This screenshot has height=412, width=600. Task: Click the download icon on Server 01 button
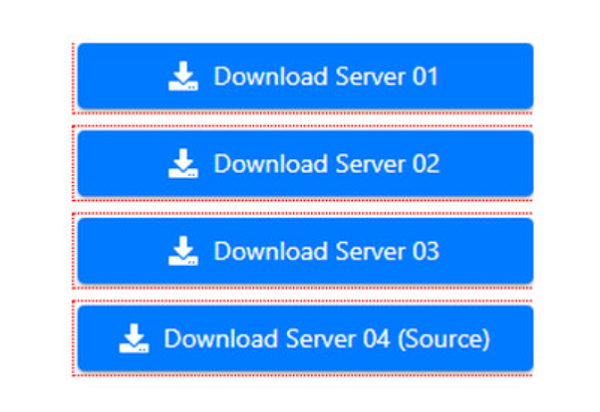pyautogui.click(x=183, y=76)
